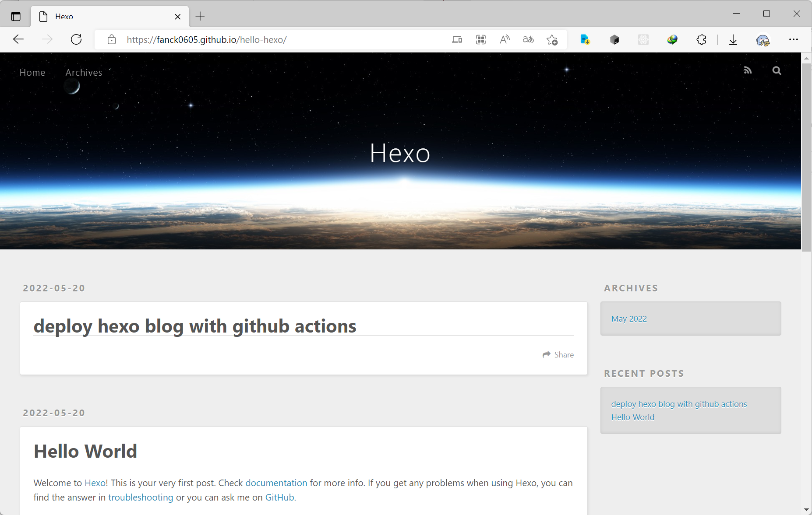812x515 pixels.
Task: Click the page vertical scrollbar thumb
Action: coord(806,158)
